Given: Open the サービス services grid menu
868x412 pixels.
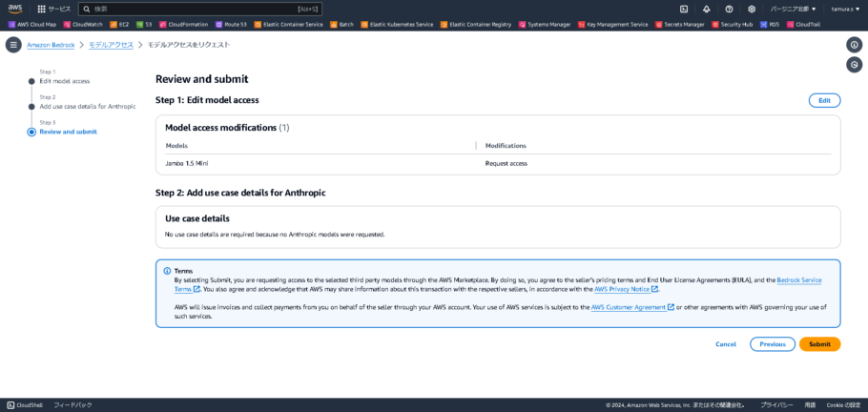Looking at the screenshot, I should (53, 9).
